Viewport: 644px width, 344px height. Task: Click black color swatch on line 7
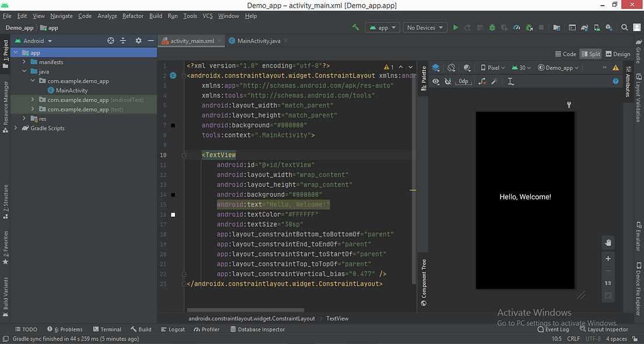pos(173,126)
